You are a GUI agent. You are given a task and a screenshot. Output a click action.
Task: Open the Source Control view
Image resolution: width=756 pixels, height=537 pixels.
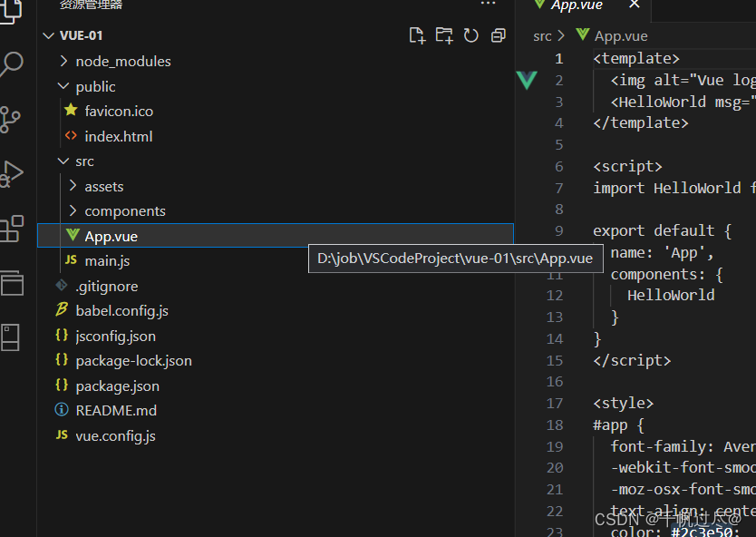[x=12, y=119]
